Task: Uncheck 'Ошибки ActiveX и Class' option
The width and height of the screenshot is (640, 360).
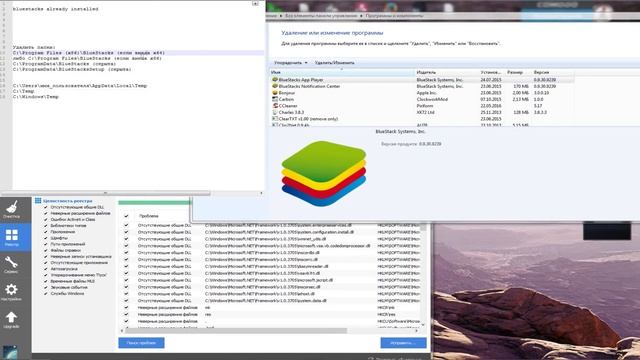Action: [46, 219]
